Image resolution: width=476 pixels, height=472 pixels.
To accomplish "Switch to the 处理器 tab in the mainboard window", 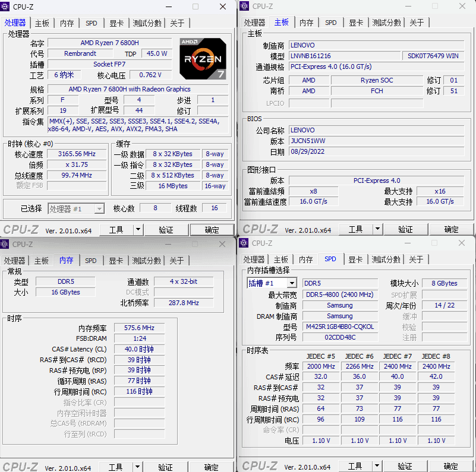I will 254,23.
